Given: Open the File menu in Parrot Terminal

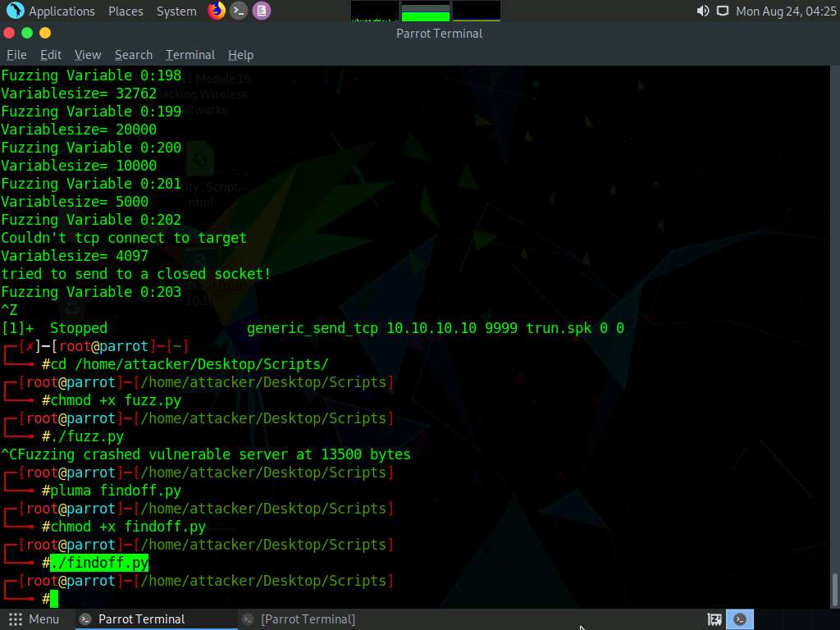Looking at the screenshot, I should pyautogui.click(x=16, y=55).
